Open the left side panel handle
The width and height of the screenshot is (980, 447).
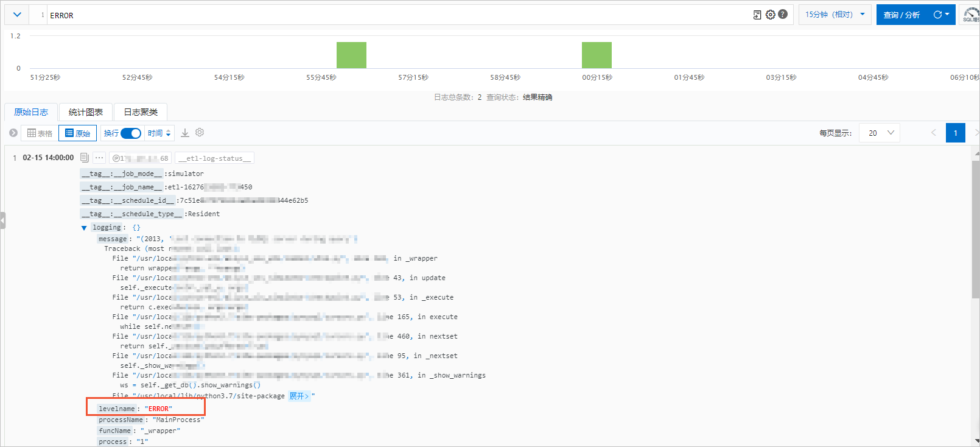(x=2, y=220)
